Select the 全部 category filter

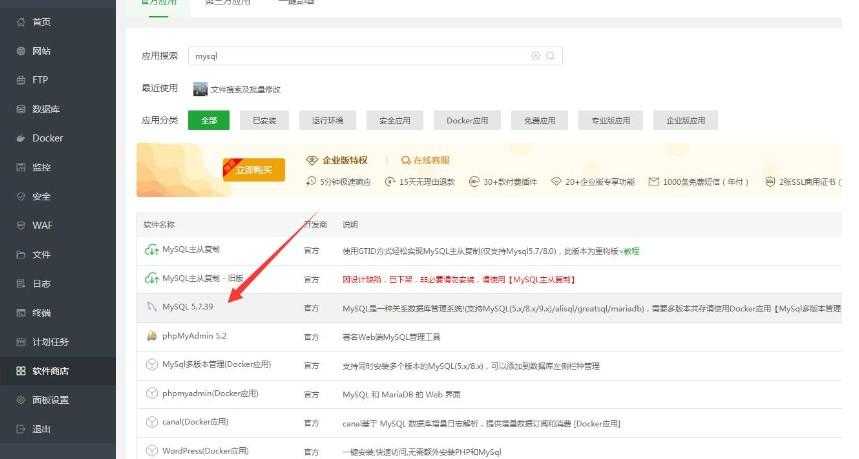point(208,120)
